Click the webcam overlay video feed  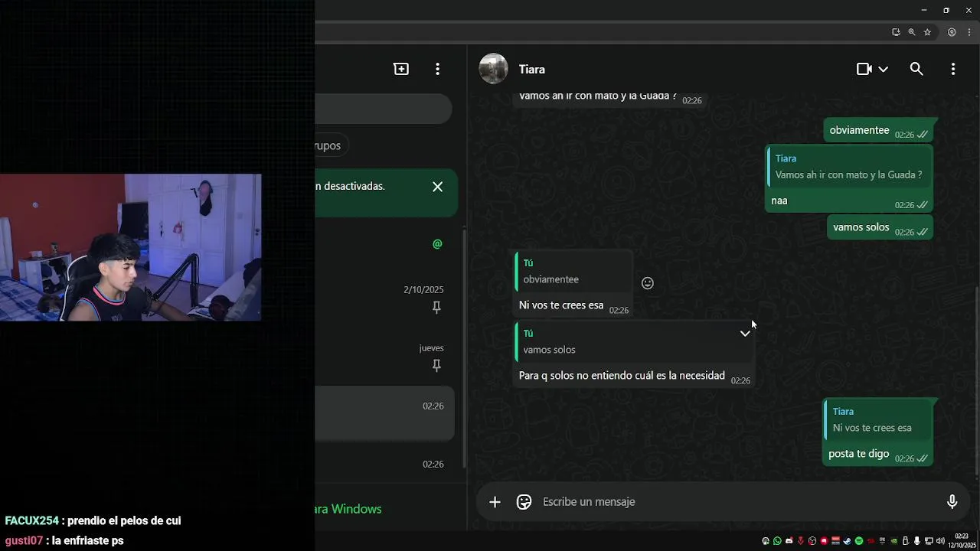(x=130, y=247)
